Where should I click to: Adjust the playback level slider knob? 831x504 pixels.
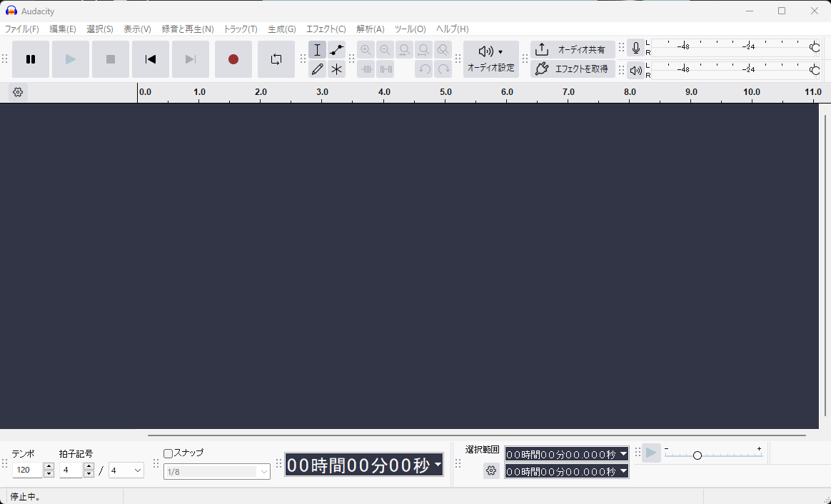(815, 70)
